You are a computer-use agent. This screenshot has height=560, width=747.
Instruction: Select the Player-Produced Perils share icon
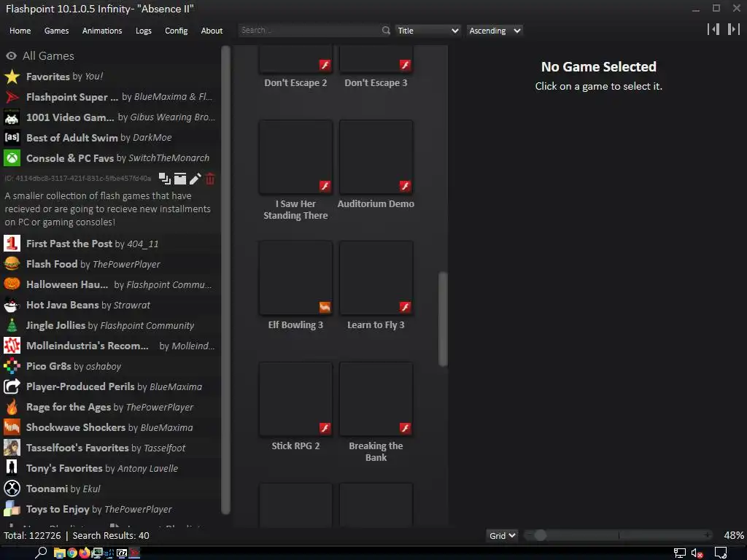[x=12, y=386]
